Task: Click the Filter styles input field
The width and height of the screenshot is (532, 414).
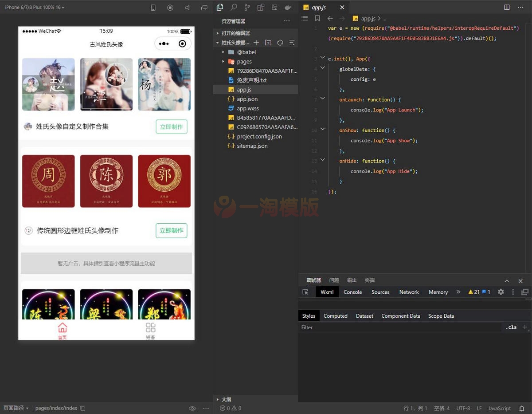Action: (x=399, y=327)
